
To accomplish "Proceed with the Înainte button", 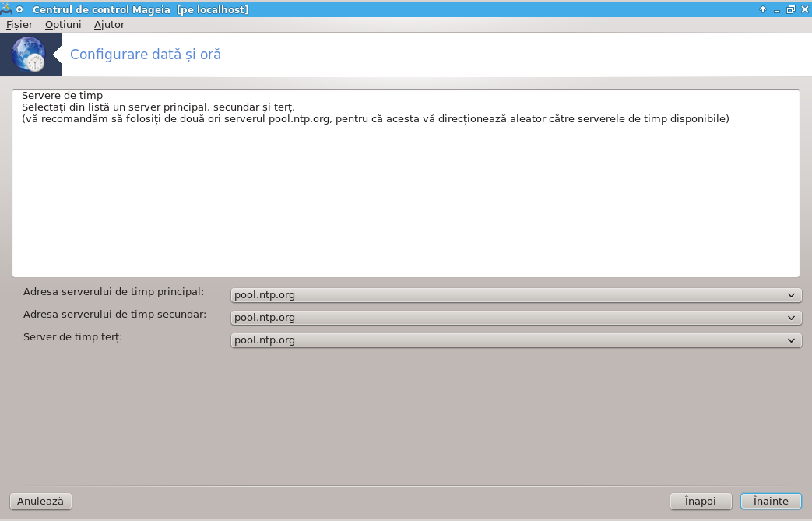I will point(771,501).
